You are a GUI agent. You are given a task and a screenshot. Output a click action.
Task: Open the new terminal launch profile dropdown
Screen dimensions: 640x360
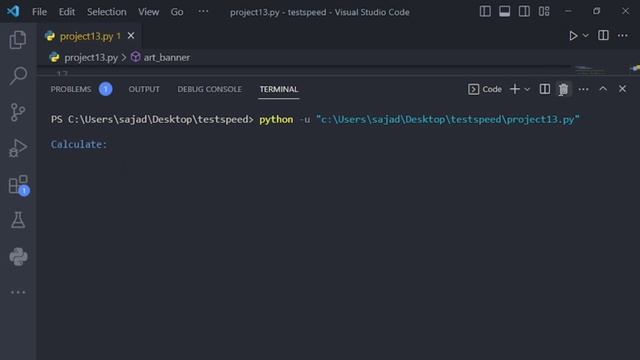(x=527, y=89)
